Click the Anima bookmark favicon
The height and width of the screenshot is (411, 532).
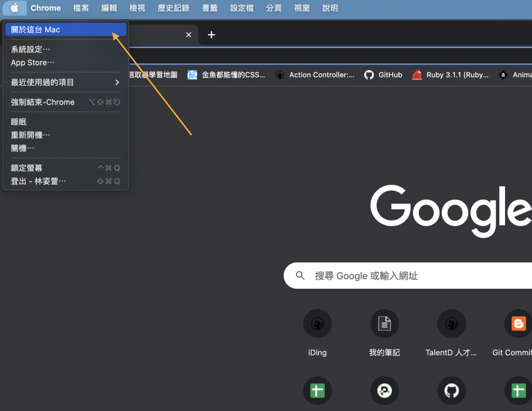(x=503, y=75)
